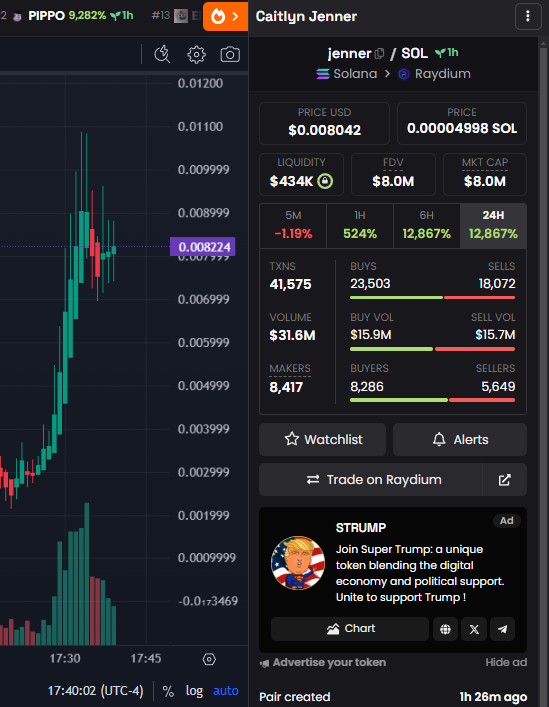Click the orange fire trending button
549x707 pixels.
(225, 17)
